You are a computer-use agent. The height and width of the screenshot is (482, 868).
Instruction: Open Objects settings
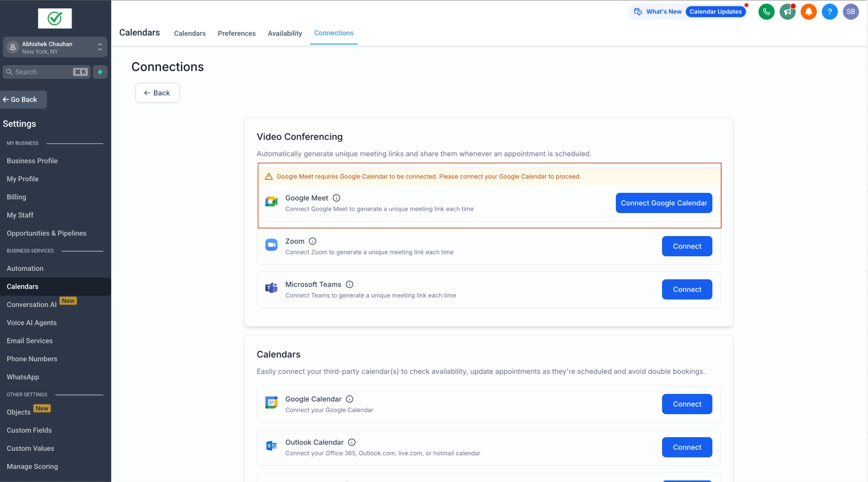(x=19, y=412)
